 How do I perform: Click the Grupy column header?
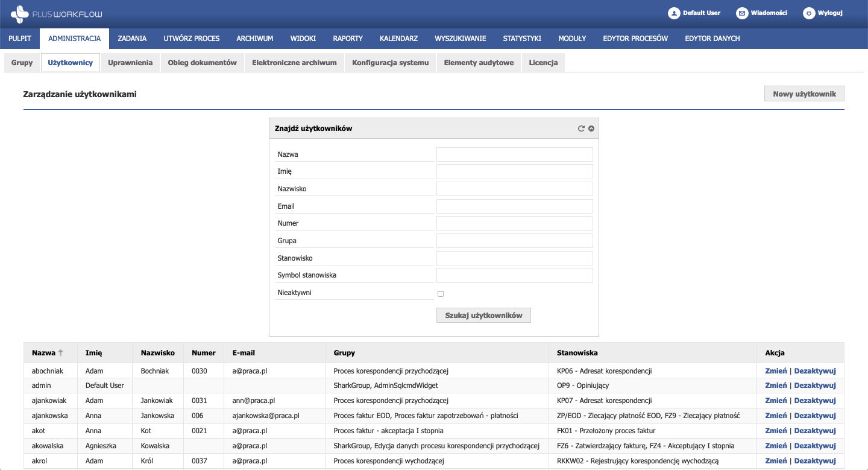pos(437,353)
